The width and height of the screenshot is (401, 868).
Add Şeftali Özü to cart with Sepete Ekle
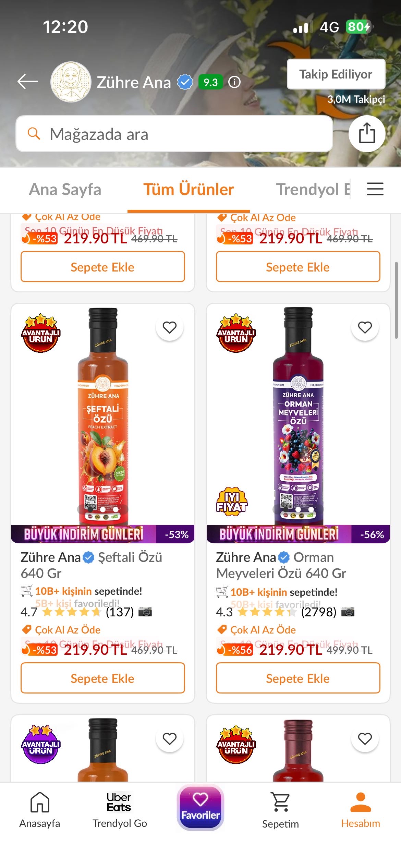[x=102, y=678]
